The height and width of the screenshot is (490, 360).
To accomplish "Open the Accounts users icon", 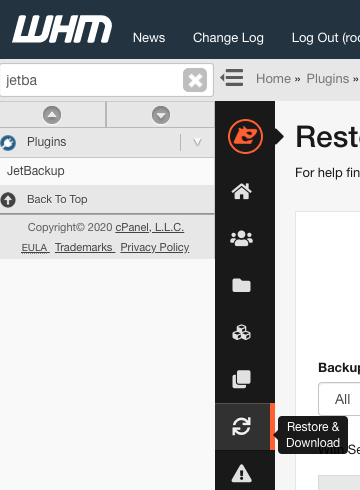I will (x=242, y=238).
